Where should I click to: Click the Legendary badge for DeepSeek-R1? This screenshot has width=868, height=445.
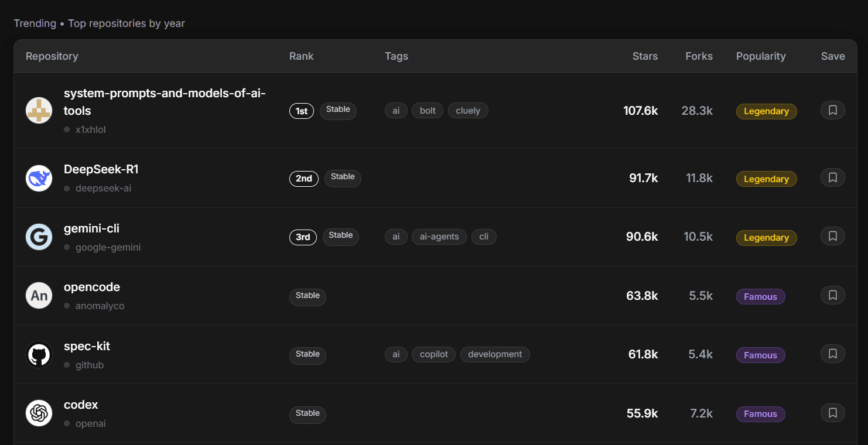766,179
